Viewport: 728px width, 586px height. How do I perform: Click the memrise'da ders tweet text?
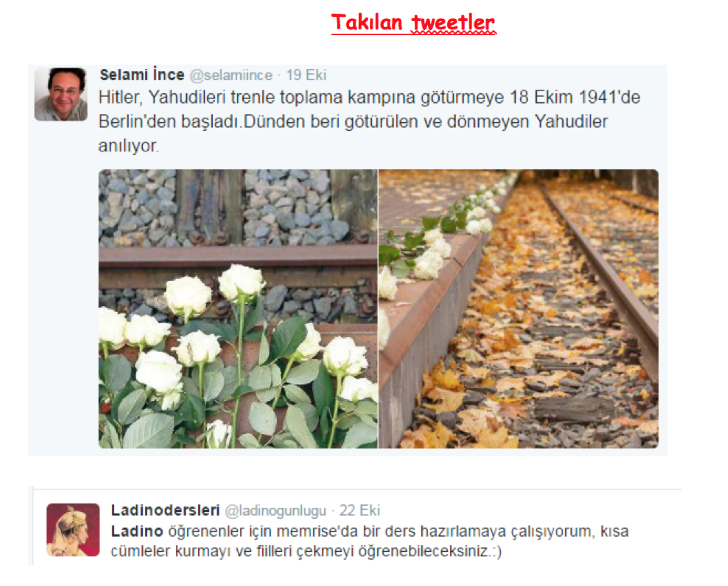click(x=370, y=541)
